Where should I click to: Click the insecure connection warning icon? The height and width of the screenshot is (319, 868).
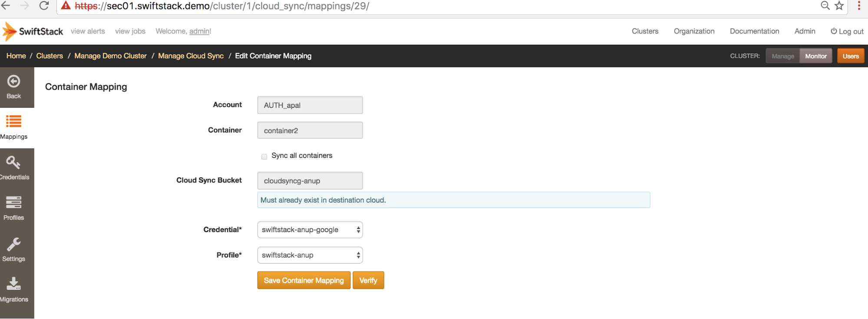pos(66,6)
